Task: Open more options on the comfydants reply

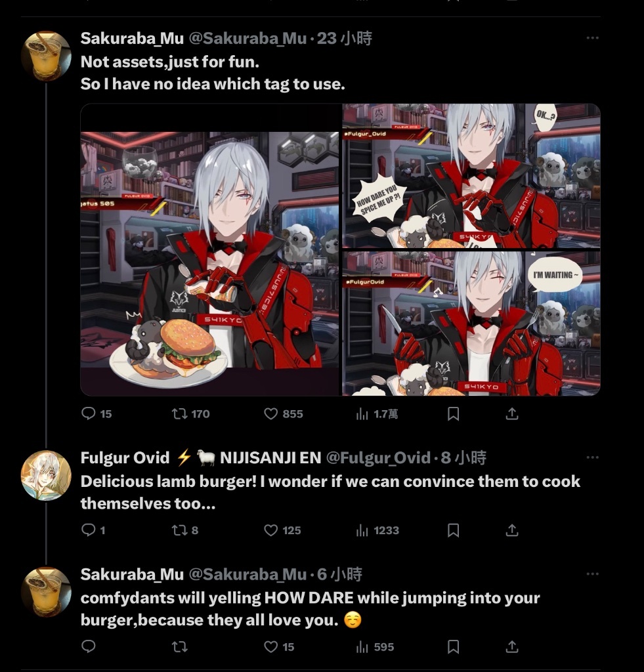Action: coord(592,574)
